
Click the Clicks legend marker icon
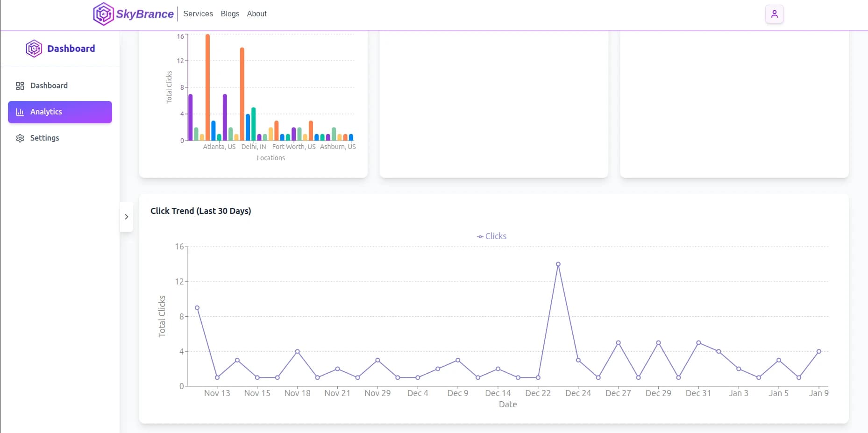click(x=480, y=237)
